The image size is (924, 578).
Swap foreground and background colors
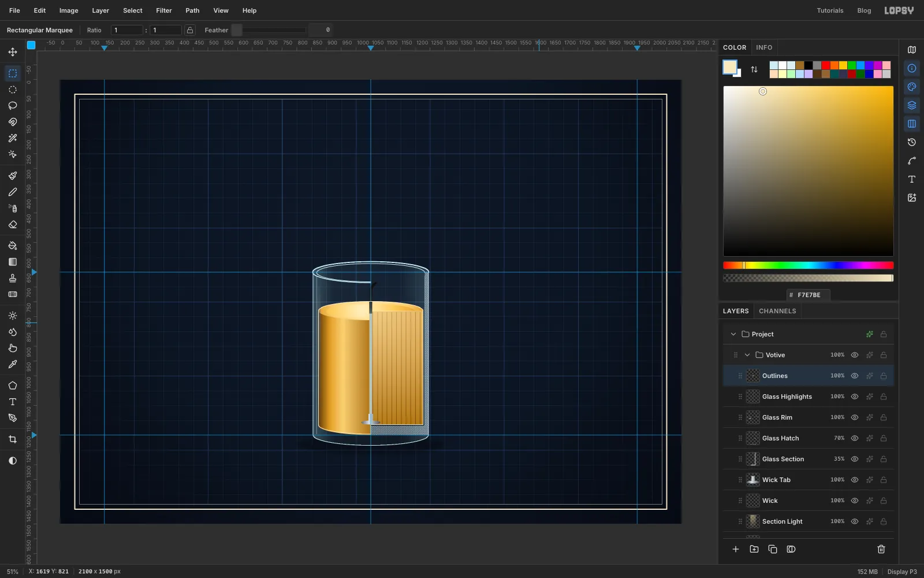click(754, 69)
